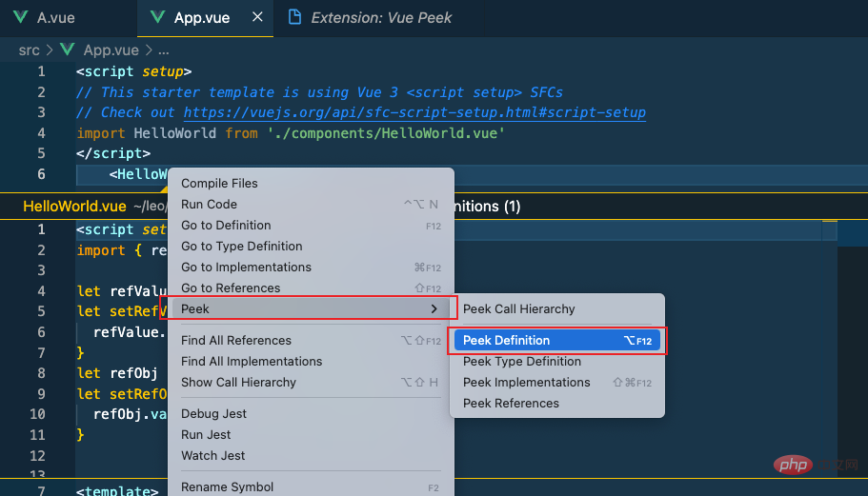Click Find All References
868x496 pixels.
tap(236, 341)
